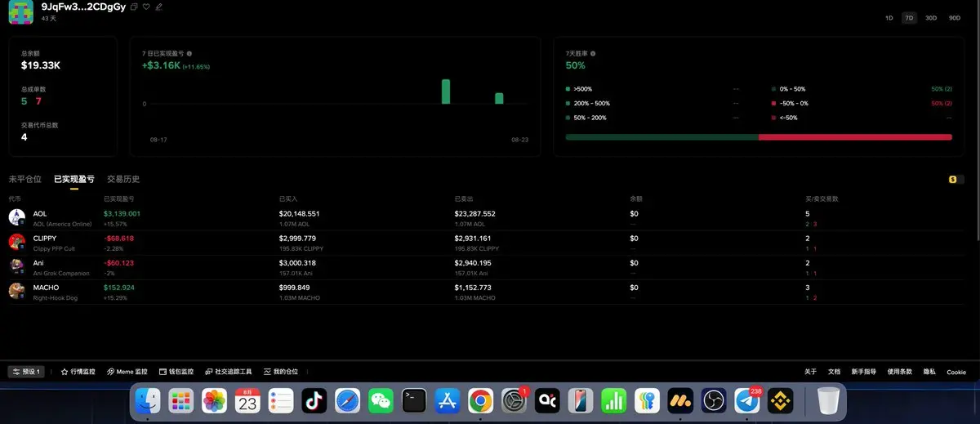The image size is (980, 424).
Task: Open the AOL token icon
Action: click(17, 217)
